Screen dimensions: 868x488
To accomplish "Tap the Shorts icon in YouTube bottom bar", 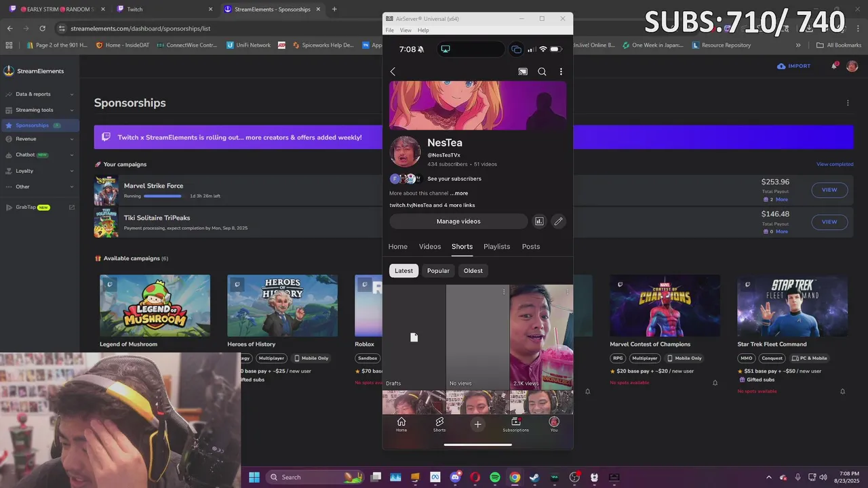I will coord(439,424).
